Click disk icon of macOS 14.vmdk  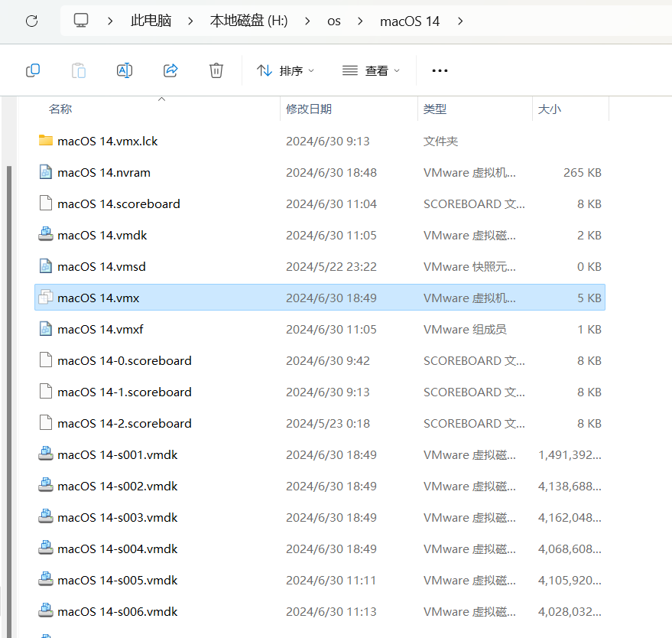pos(46,234)
